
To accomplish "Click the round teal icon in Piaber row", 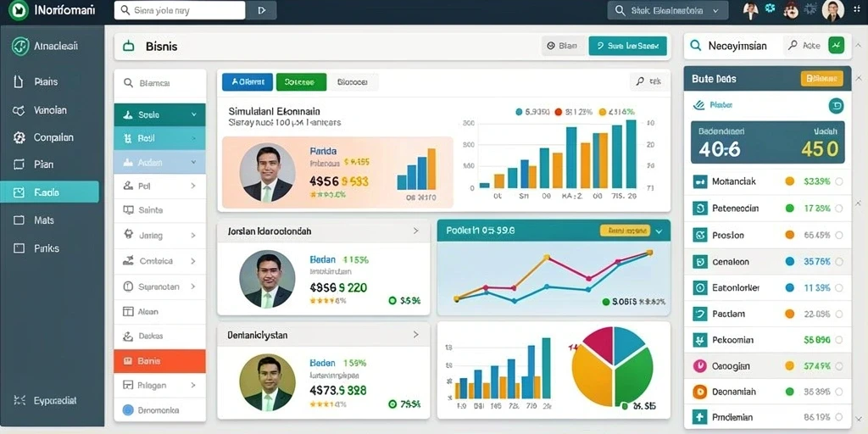I will pos(835,104).
